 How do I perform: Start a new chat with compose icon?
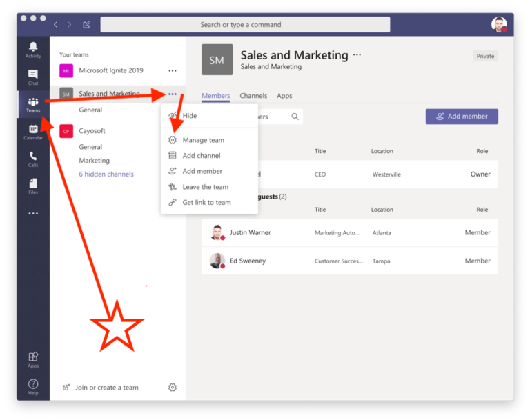[86, 24]
